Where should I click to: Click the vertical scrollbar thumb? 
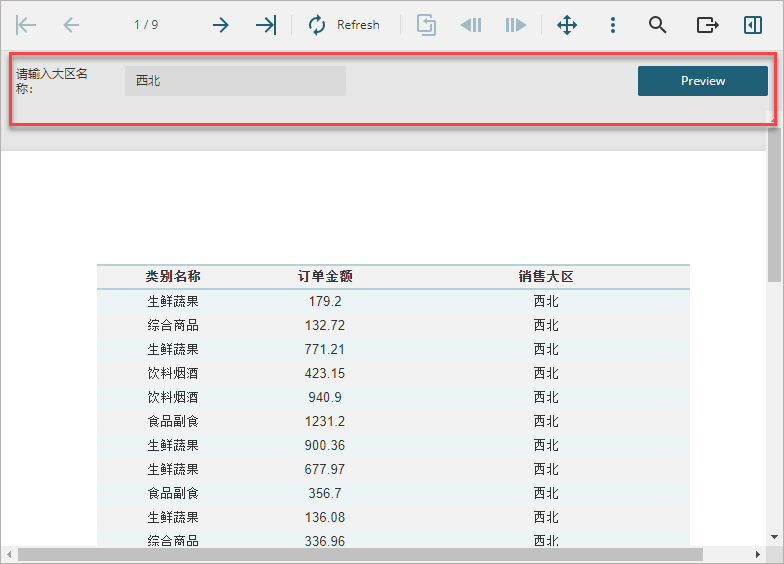tap(774, 202)
